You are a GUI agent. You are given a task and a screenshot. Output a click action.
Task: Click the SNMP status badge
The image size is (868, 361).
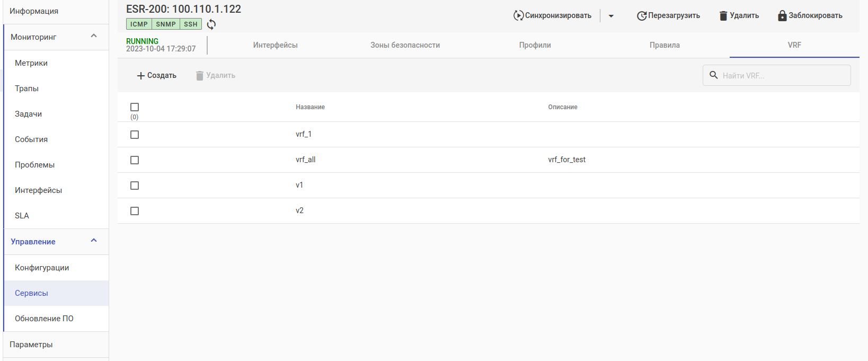click(x=166, y=24)
